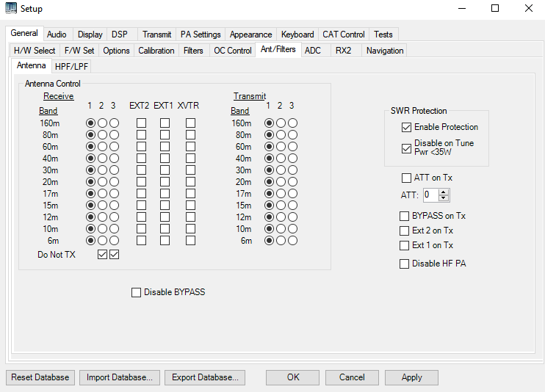This screenshot has height=392, width=545.
Task: Go to the Transmit tab
Action: [x=156, y=35]
